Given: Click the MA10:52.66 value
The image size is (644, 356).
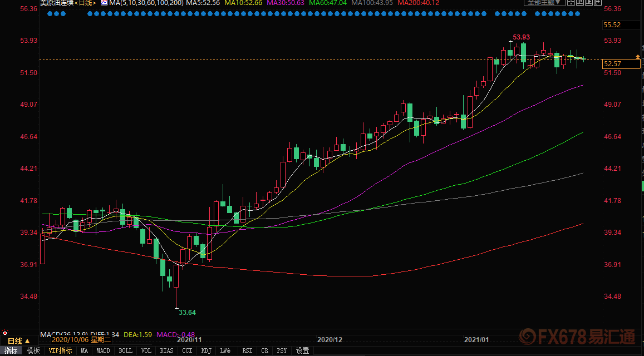Looking at the screenshot, I should point(243,2).
